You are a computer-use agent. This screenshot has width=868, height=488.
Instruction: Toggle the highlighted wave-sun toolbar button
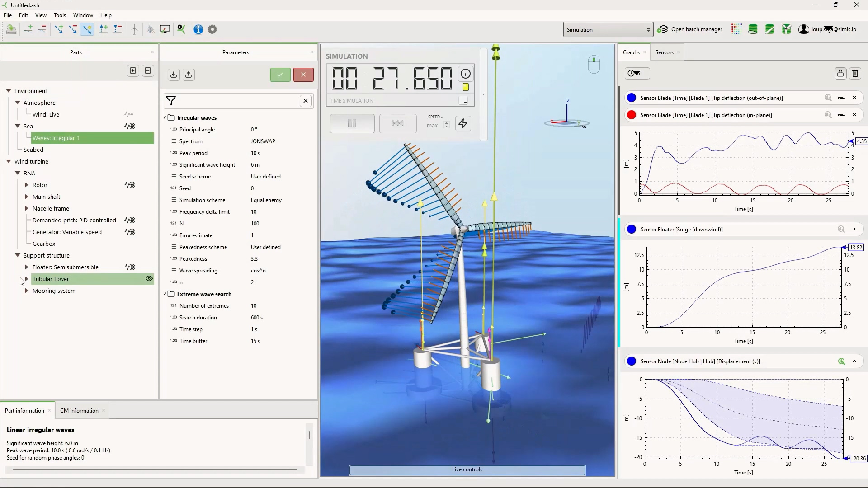coord(87,30)
